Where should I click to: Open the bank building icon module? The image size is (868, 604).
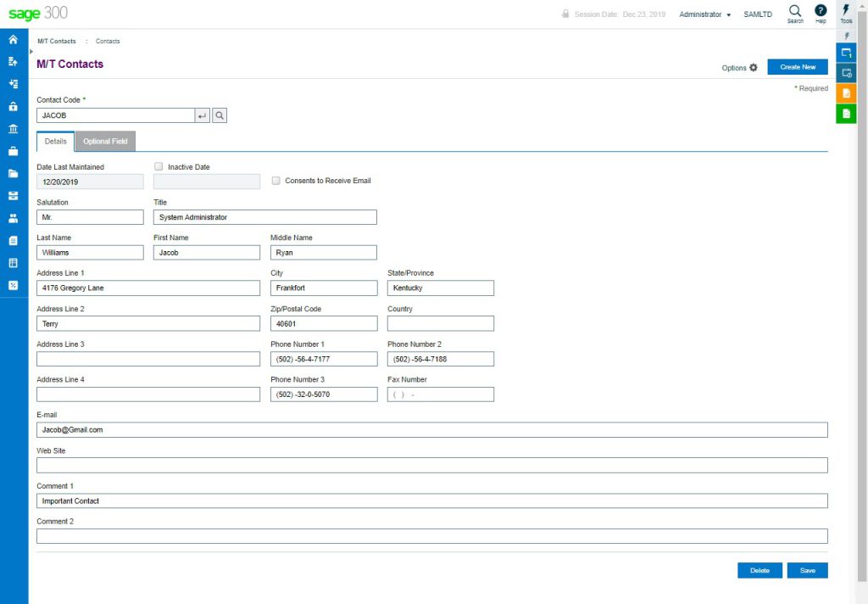[13, 129]
